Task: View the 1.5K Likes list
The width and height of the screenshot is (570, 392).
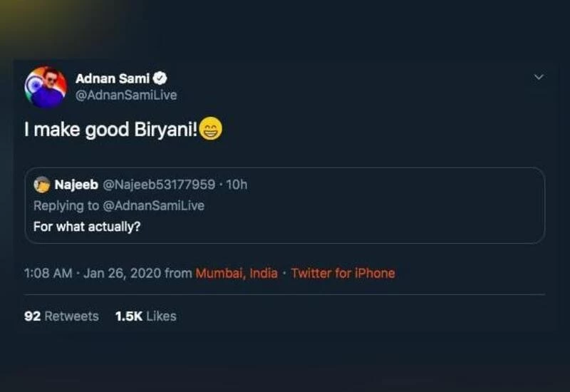Action: tap(145, 316)
